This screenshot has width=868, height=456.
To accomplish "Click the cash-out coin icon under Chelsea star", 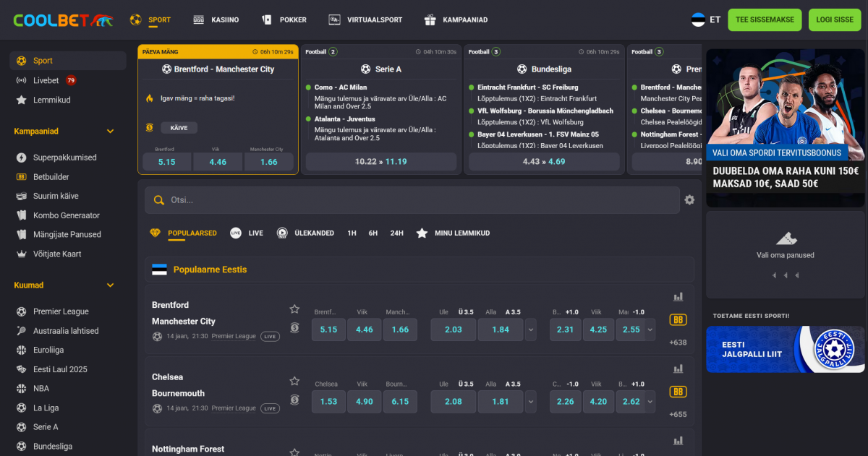I will (x=294, y=400).
